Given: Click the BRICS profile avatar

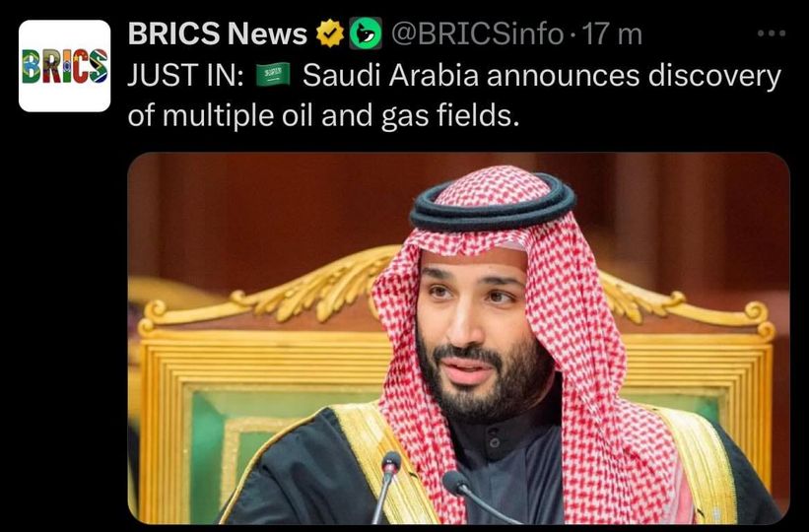Looking at the screenshot, I should coord(65,65).
